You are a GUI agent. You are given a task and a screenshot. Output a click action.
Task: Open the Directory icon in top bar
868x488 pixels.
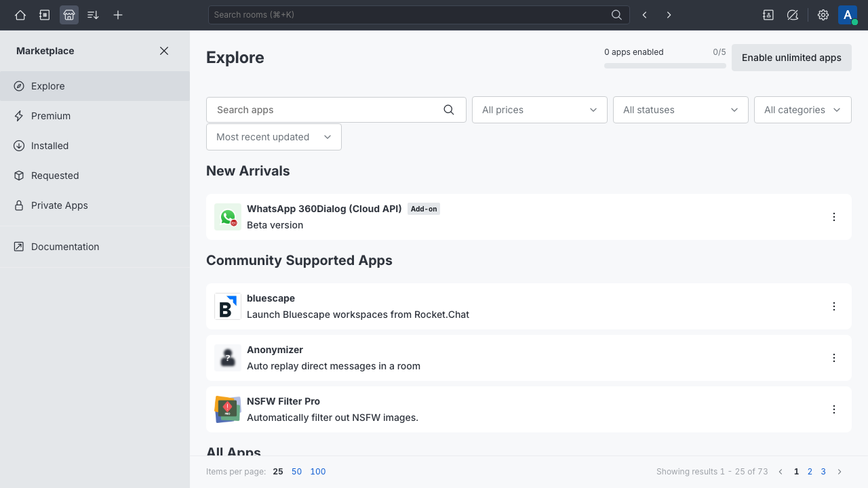[x=45, y=15]
